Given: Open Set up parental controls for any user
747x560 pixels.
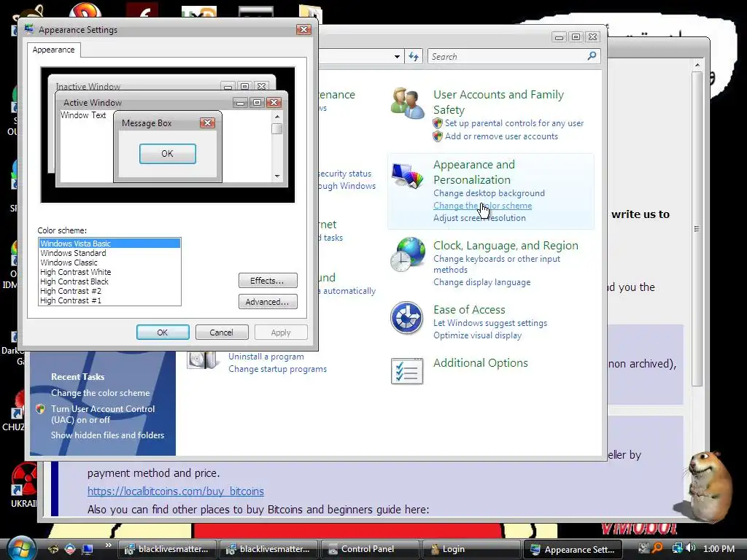Looking at the screenshot, I should coord(514,123).
